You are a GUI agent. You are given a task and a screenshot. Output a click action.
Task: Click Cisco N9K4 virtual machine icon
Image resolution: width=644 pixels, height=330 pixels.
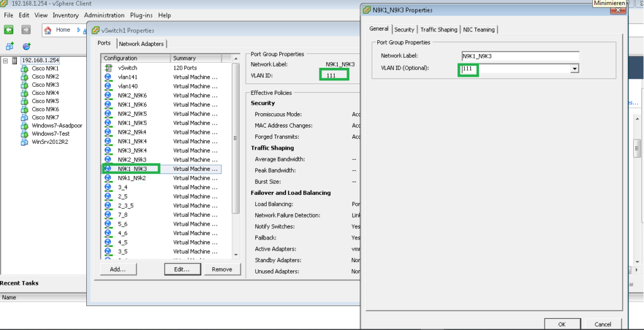coord(25,93)
